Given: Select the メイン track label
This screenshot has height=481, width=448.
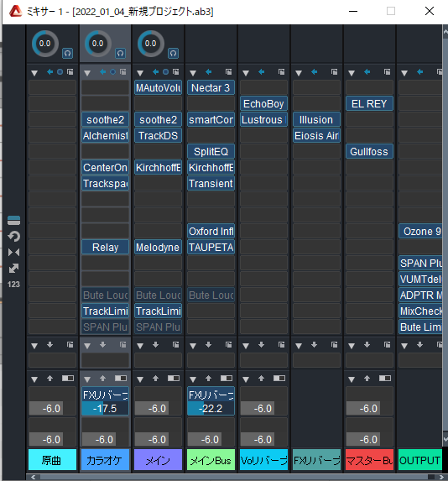Looking at the screenshot, I should (x=158, y=460).
